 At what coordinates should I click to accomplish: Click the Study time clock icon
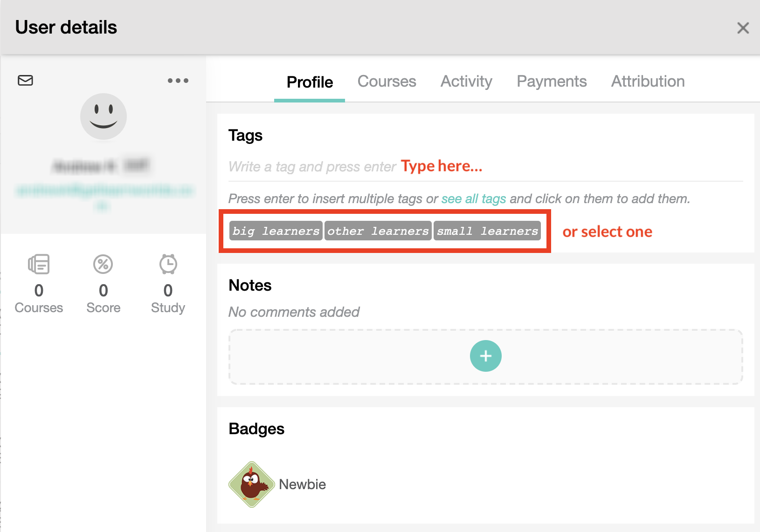(x=167, y=264)
